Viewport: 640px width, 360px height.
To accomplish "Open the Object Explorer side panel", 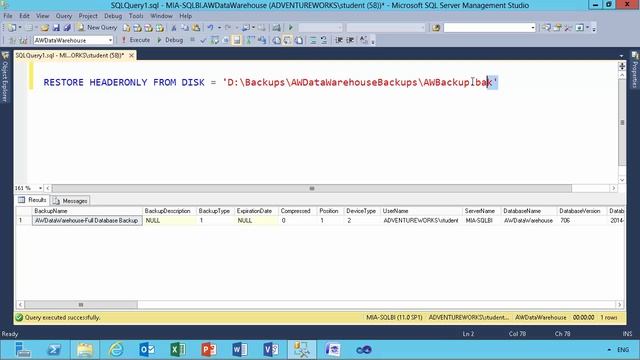I will 5,77.
